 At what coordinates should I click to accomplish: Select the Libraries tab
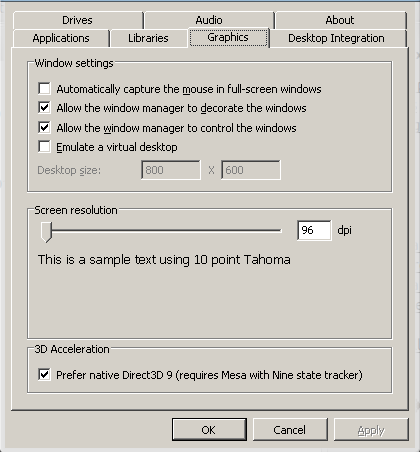148,38
